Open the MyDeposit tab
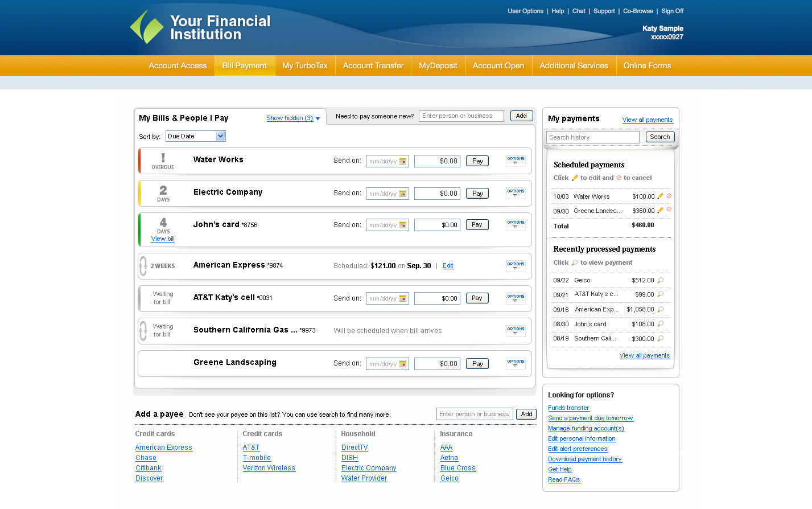 [x=438, y=65]
